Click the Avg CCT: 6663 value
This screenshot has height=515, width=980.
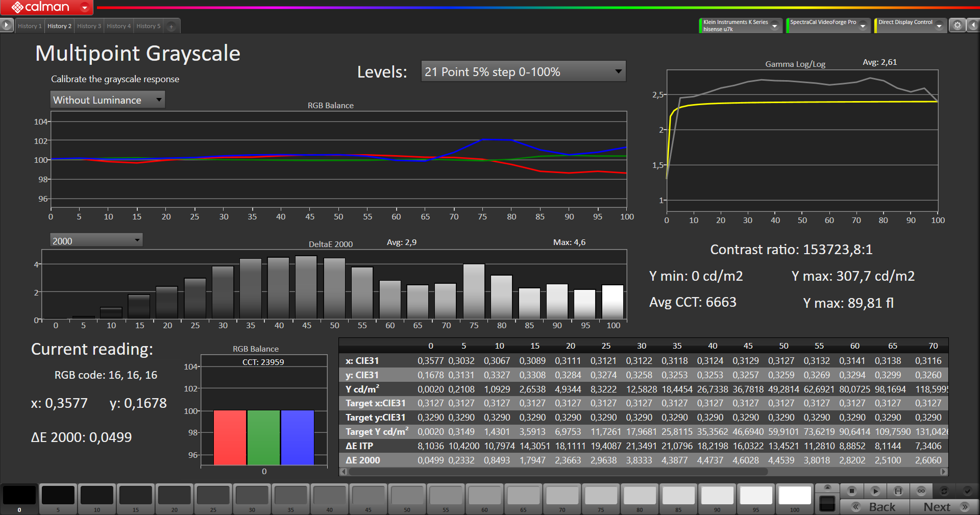[x=693, y=302]
